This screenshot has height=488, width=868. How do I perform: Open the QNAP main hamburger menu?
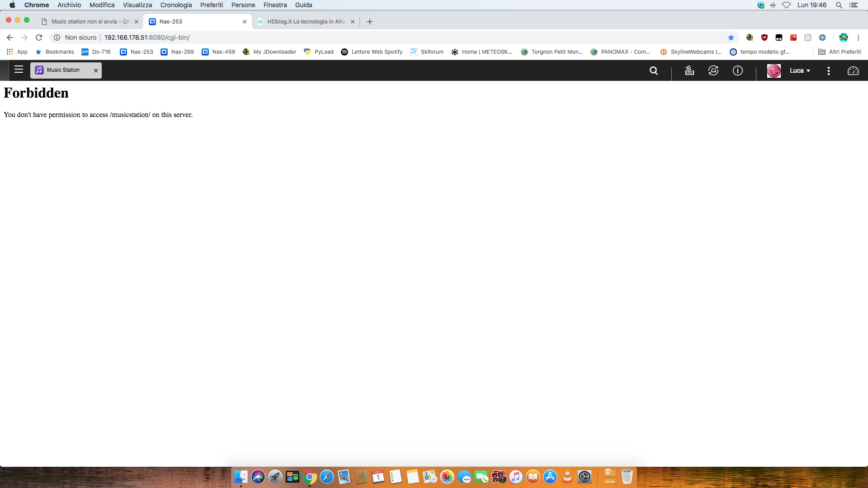(19, 70)
